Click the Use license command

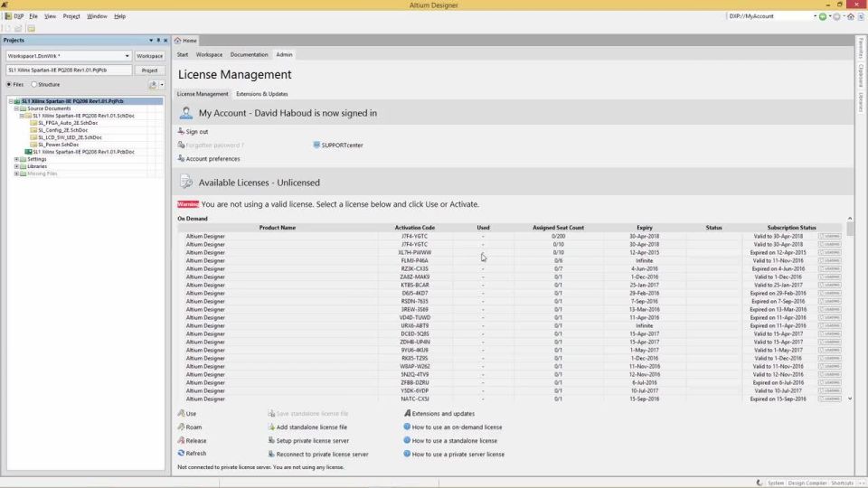(x=187, y=413)
